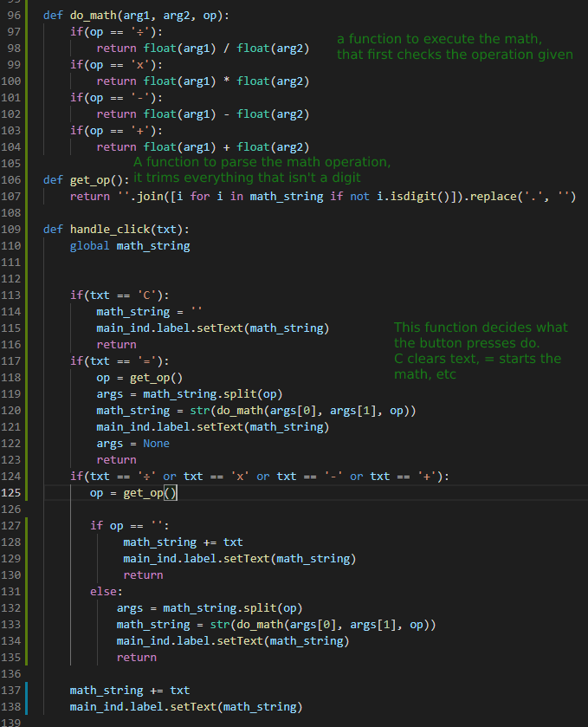Click the if op == '' condition on line 127

pyautogui.click(x=129, y=526)
